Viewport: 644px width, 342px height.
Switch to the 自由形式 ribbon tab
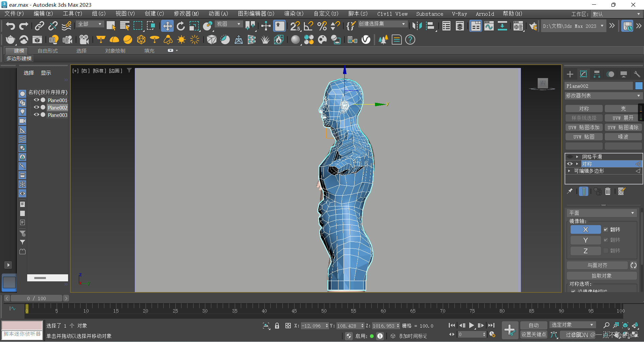pos(48,51)
